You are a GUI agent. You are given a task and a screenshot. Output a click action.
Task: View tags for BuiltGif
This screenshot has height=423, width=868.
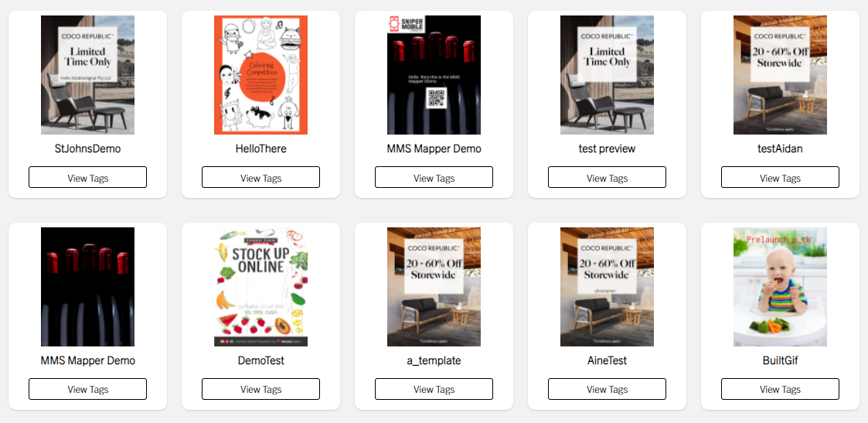(781, 389)
